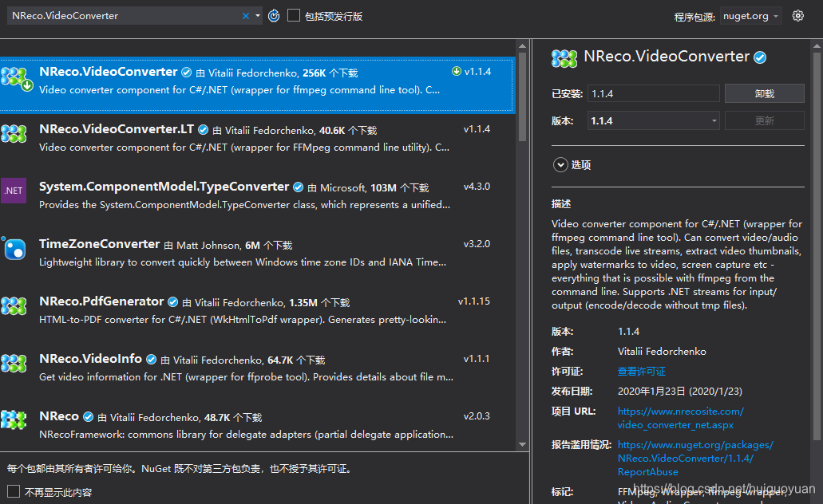Viewport: 823px width, 504px height.
Task: Click the NReco.PdfGenerator package icon
Action: point(14,305)
